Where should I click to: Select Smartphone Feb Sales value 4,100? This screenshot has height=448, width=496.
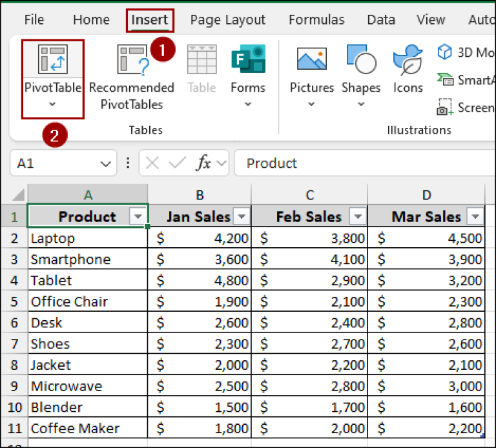pyautogui.click(x=310, y=259)
